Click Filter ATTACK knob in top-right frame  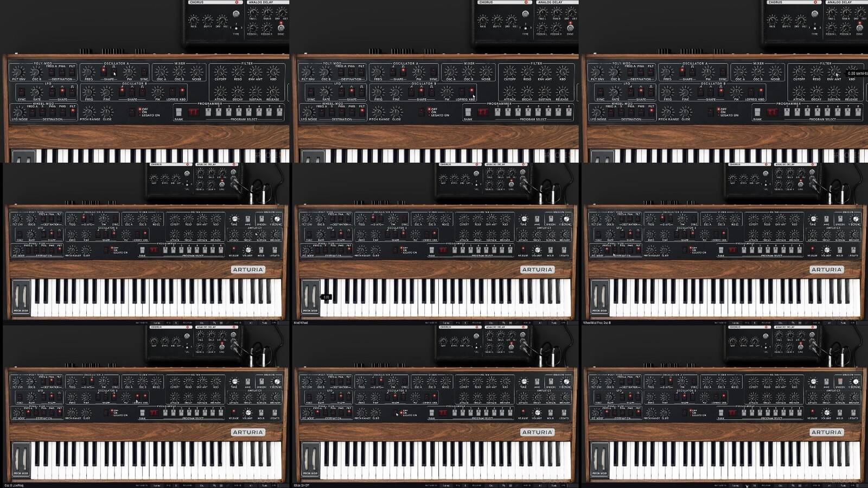pos(799,92)
